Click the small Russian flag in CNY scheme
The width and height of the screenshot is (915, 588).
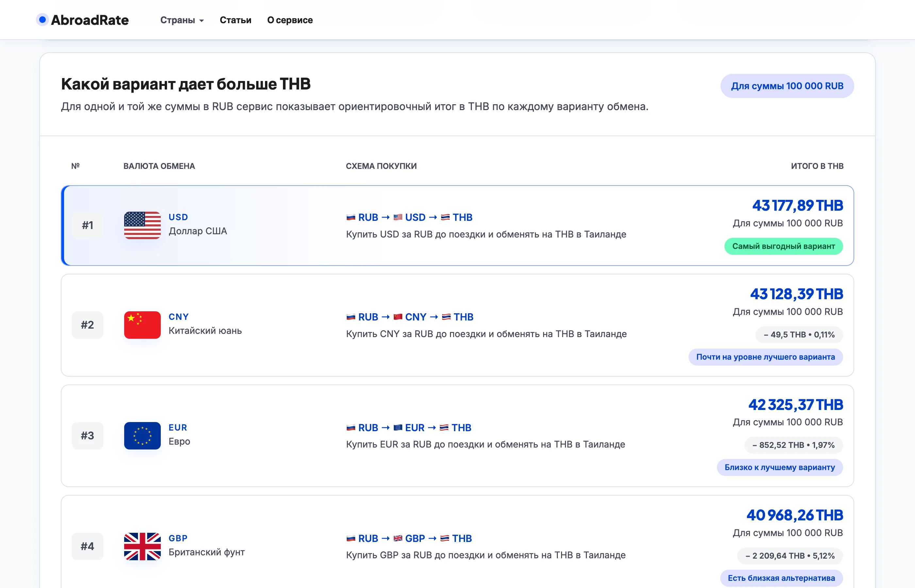tap(351, 317)
